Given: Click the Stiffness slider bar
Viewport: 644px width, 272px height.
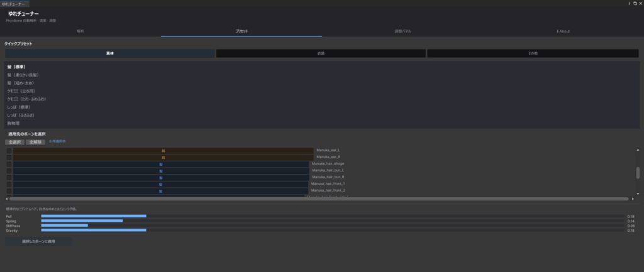Looking at the screenshot, I should [333, 226].
